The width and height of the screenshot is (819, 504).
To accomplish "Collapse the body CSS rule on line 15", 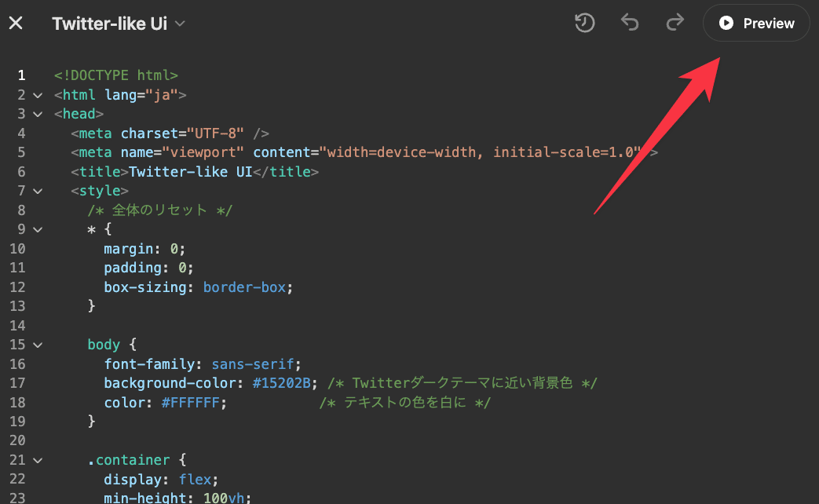I will click(37, 345).
